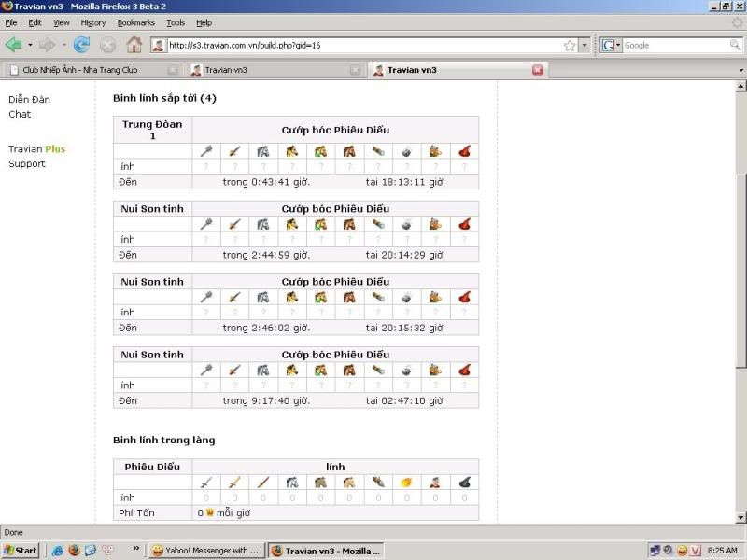This screenshot has height=560, width=747.
Task: Click the senator icon in the Phiêu Diếu troops table
Action: [435, 483]
